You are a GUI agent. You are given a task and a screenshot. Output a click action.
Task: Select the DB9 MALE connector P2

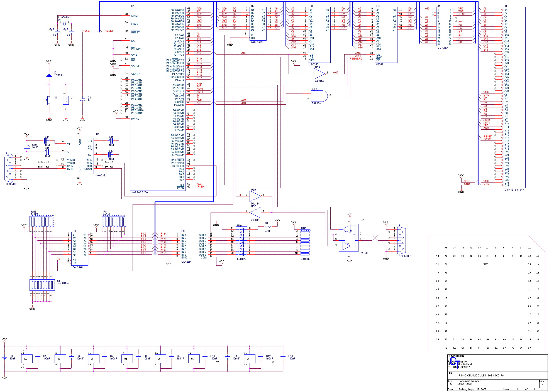[x=9, y=168]
